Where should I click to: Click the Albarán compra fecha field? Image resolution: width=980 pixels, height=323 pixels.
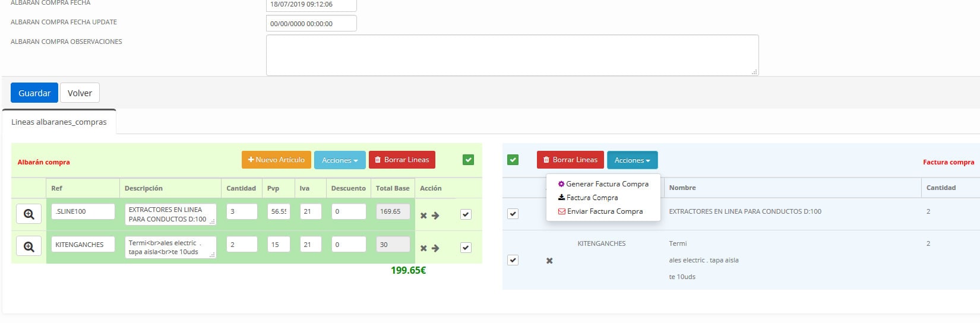(x=311, y=5)
